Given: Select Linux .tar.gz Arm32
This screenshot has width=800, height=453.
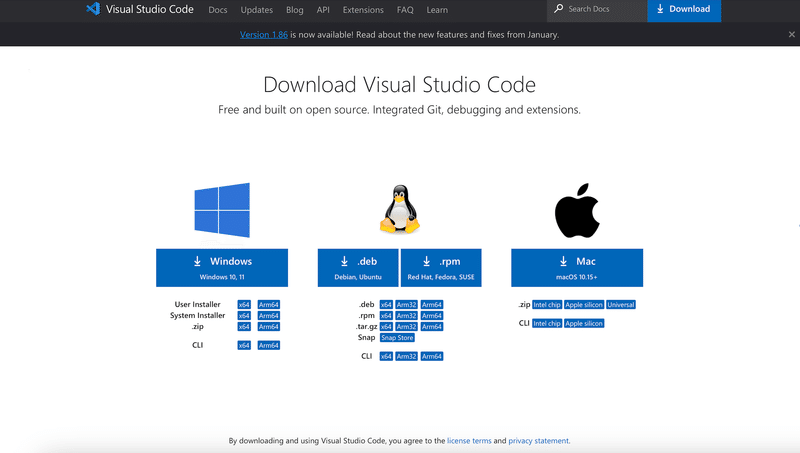Looking at the screenshot, I should (407, 326).
